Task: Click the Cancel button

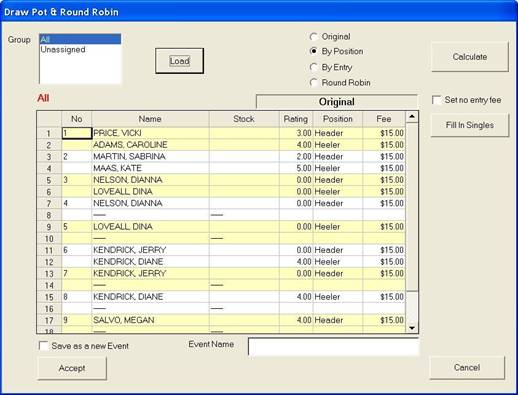Action: click(467, 367)
